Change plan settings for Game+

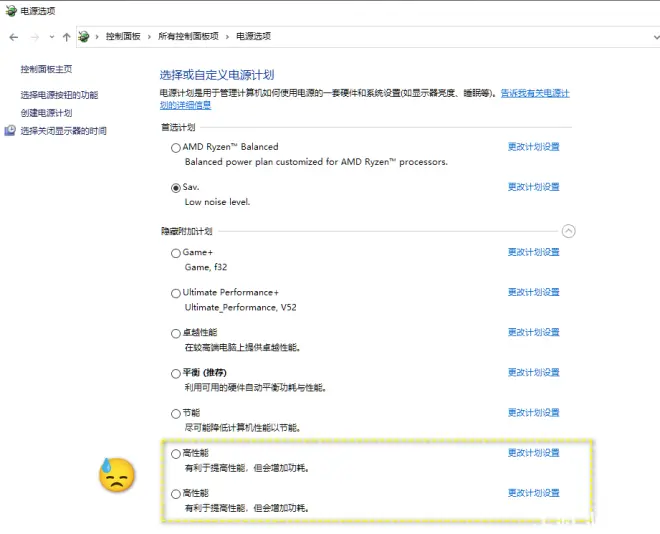pyautogui.click(x=534, y=252)
